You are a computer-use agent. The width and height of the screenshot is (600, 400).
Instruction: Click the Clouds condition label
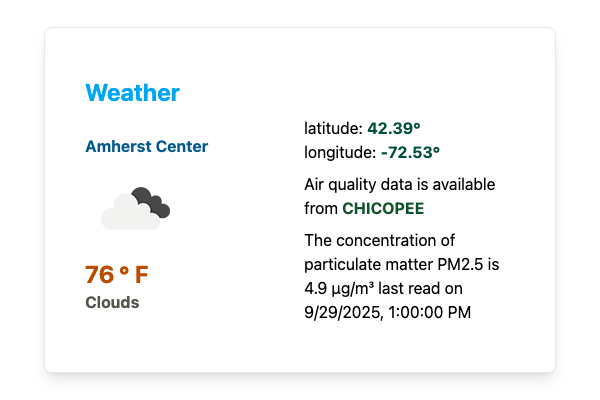[x=112, y=302]
